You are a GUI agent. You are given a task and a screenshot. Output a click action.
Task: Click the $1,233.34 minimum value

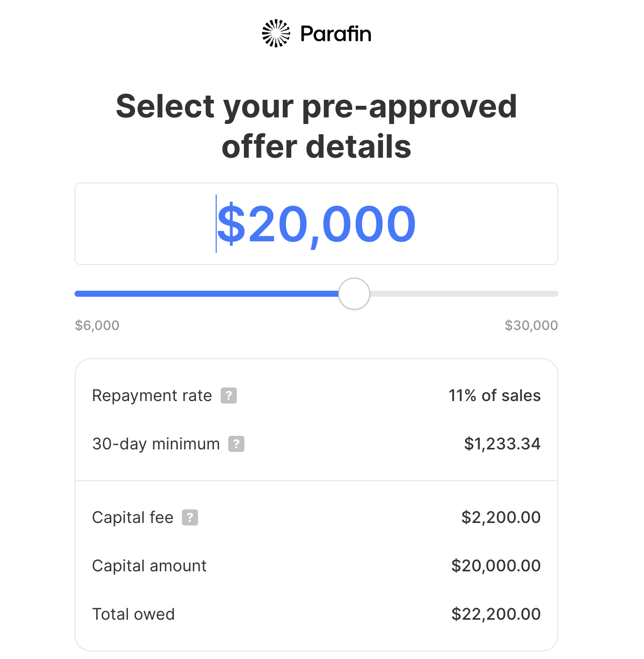pyautogui.click(x=502, y=444)
